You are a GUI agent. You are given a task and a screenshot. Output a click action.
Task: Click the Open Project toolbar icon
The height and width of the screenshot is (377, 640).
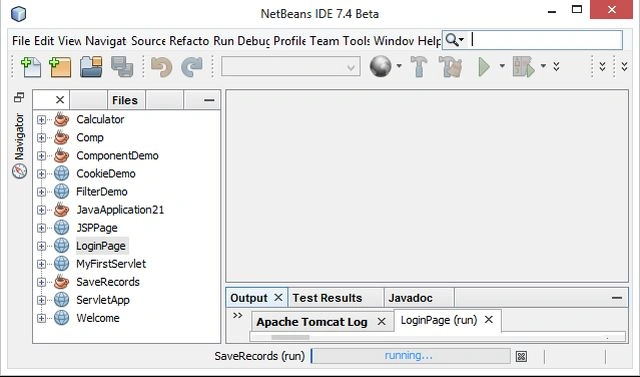coord(91,67)
